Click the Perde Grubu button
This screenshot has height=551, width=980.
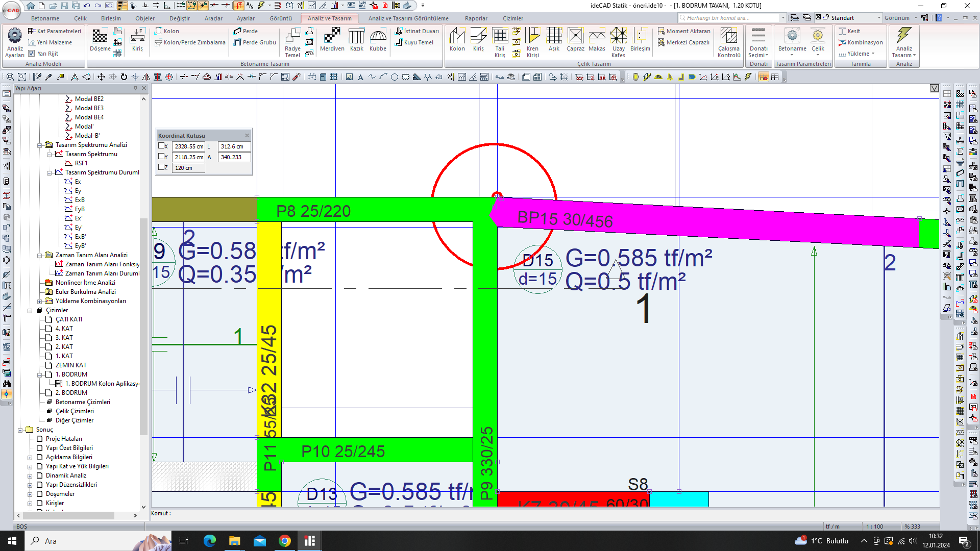point(255,42)
